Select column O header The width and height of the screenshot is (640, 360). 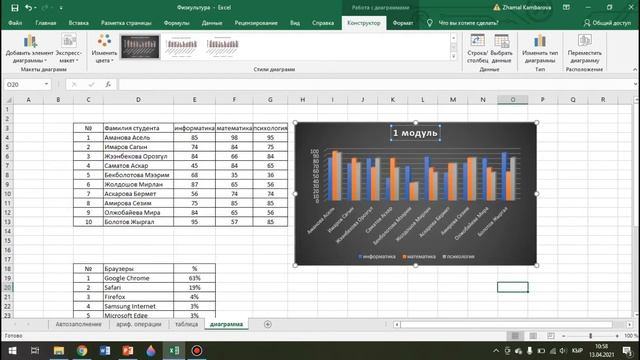(513, 100)
